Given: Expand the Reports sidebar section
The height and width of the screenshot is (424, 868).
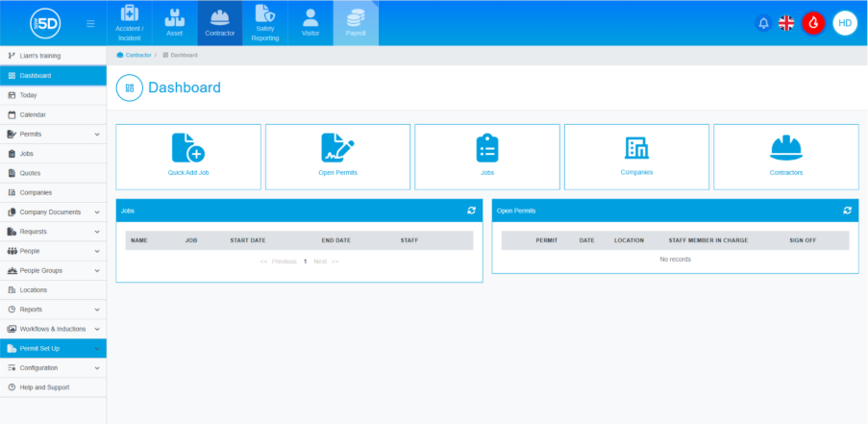Looking at the screenshot, I should (x=97, y=310).
